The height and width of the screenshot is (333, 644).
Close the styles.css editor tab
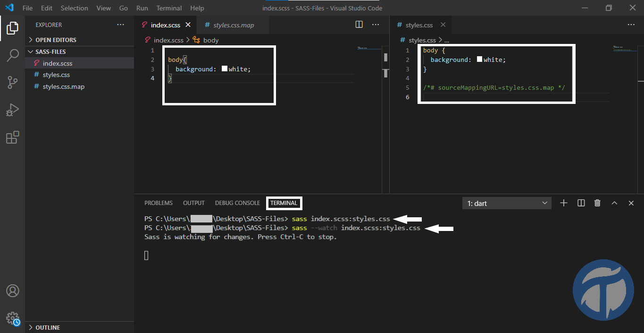tap(443, 25)
